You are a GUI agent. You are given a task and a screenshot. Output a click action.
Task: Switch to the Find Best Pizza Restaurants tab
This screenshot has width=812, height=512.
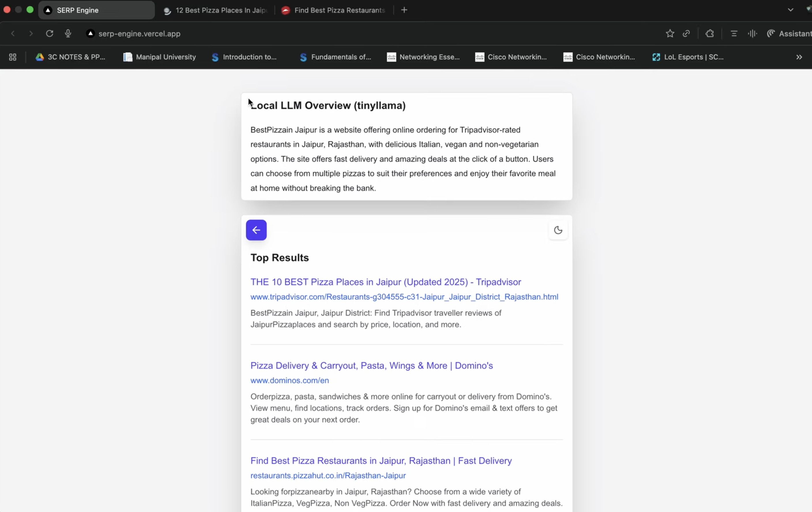coord(334,10)
